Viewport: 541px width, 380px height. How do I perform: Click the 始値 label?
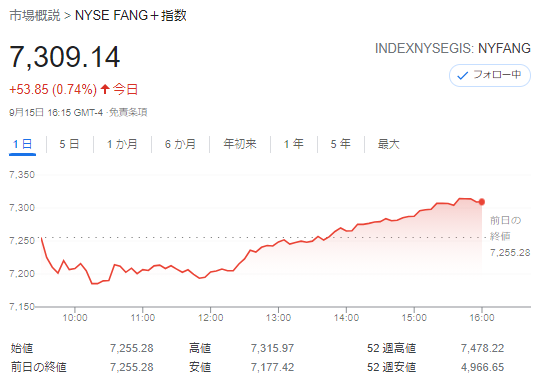[22, 348]
